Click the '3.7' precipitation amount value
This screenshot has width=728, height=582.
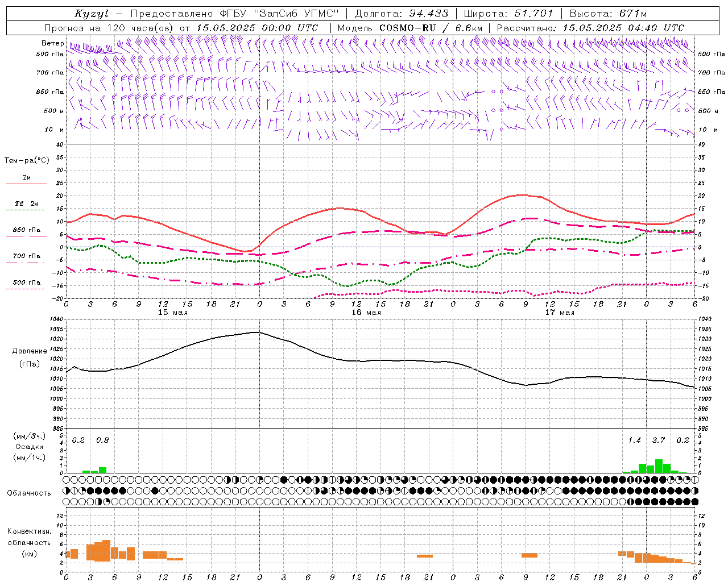pos(659,440)
